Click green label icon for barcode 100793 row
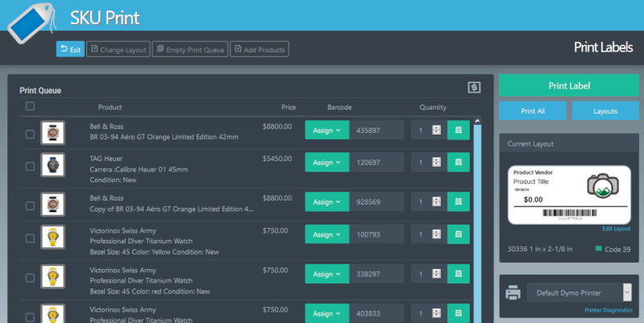 (x=459, y=234)
